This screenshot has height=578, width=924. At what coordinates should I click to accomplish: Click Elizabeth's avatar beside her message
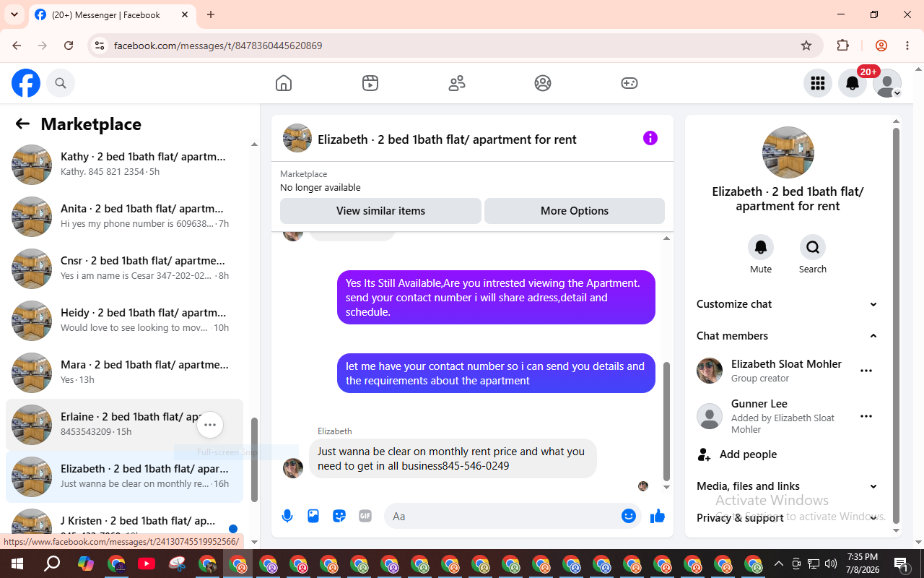293,467
